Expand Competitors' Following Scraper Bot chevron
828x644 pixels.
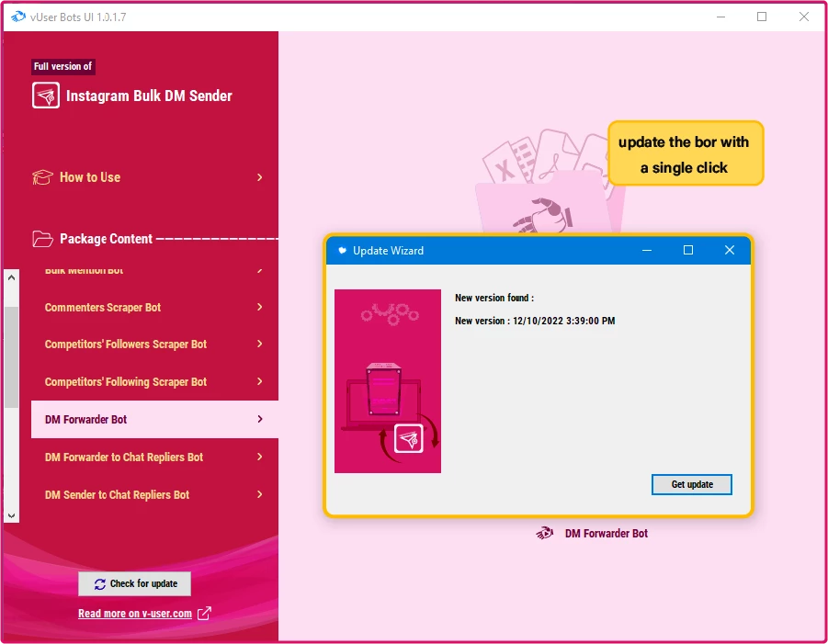coord(259,381)
